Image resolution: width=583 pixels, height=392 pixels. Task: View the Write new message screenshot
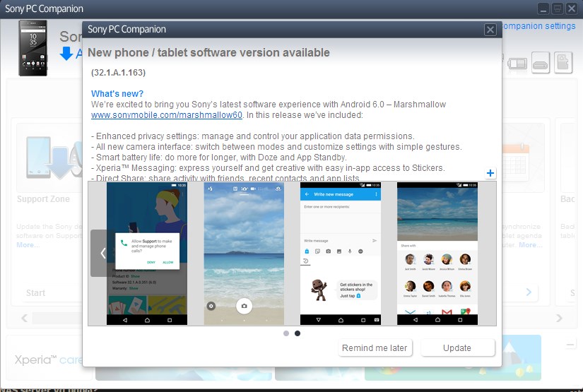341,253
